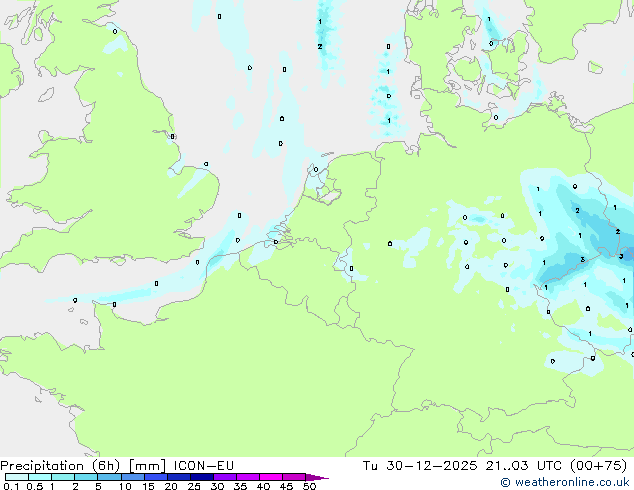Select the "[mm]" unit label

coord(147,466)
